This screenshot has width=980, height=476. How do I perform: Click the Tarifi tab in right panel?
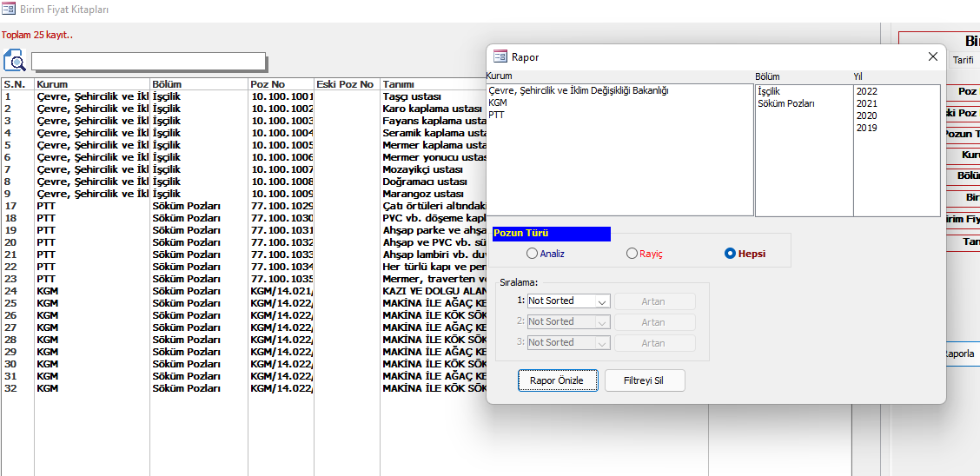[963, 61]
